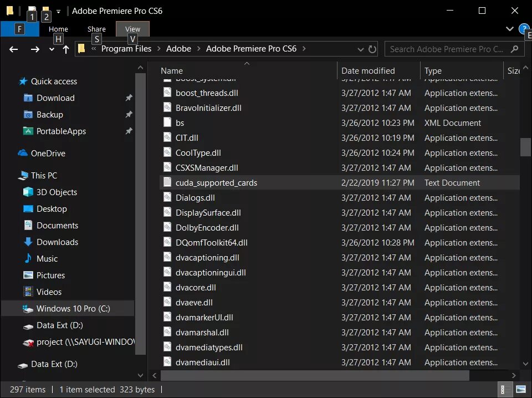Viewport: 532px width, 398px height.
Task: Click Adobe in address breadcrumb
Action: pos(178,49)
